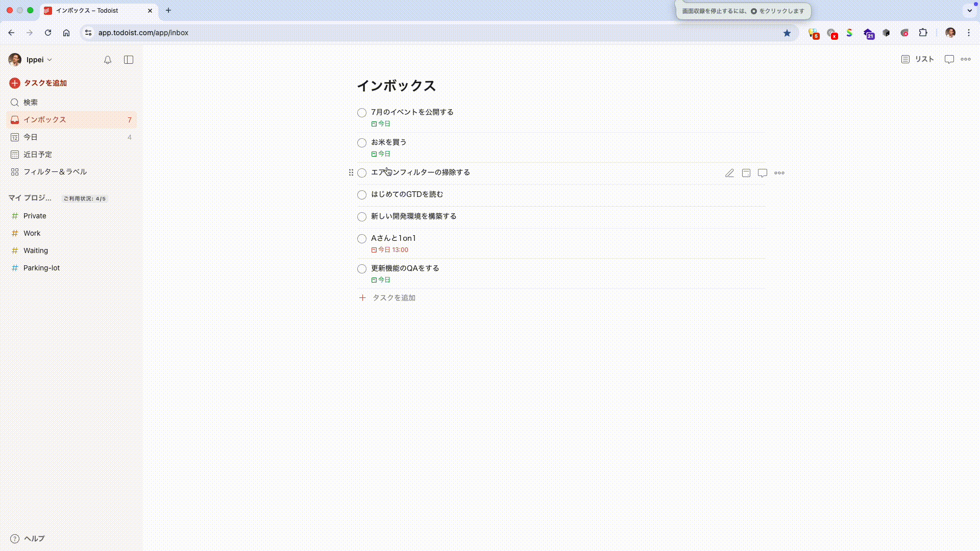The height and width of the screenshot is (551, 980).
Task: Edit the エアコンフィルターの掃除する task with the pencil icon
Action: [729, 173]
